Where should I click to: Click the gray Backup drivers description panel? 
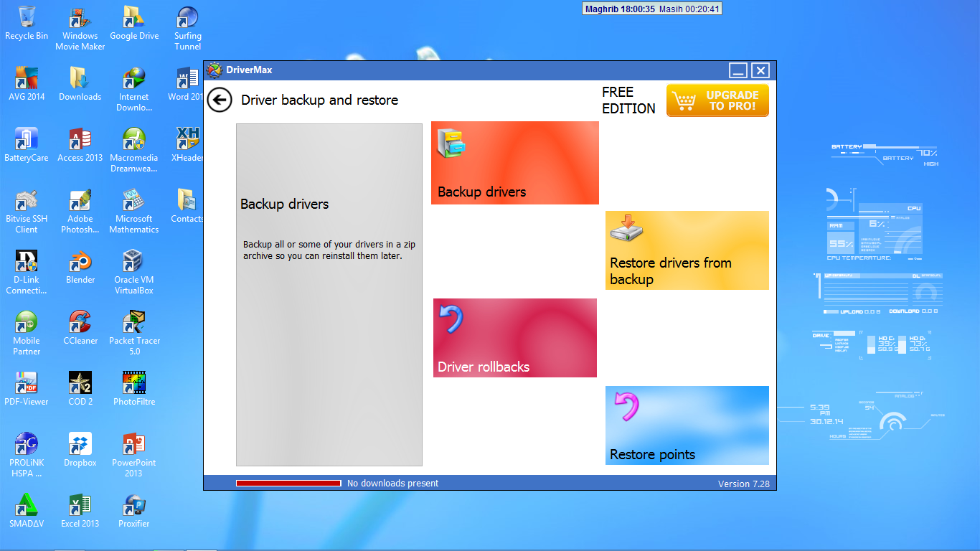pos(329,295)
